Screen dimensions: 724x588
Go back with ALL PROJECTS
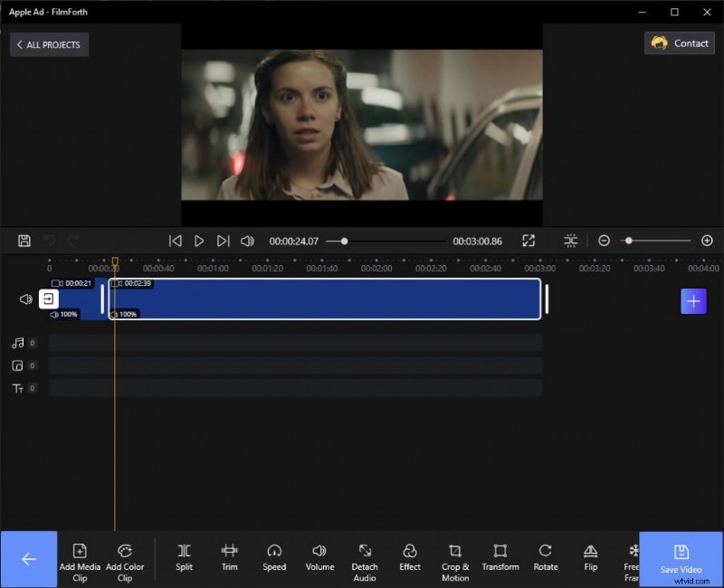(49, 44)
